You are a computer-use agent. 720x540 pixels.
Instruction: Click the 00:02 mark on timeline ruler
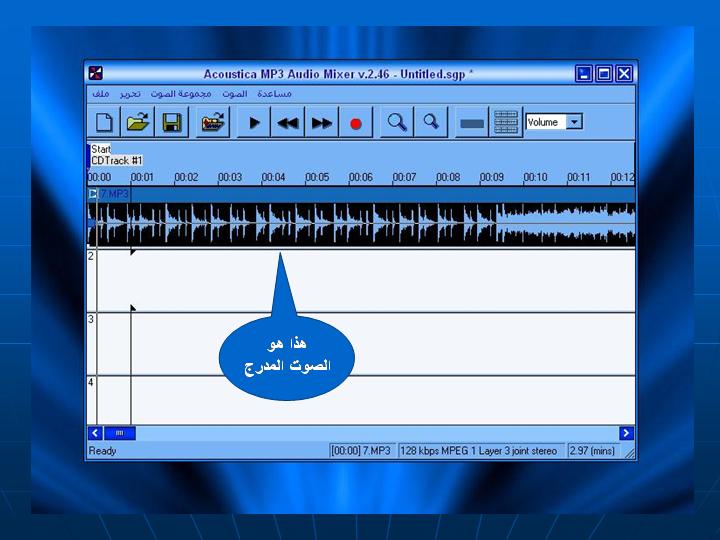pos(186,177)
